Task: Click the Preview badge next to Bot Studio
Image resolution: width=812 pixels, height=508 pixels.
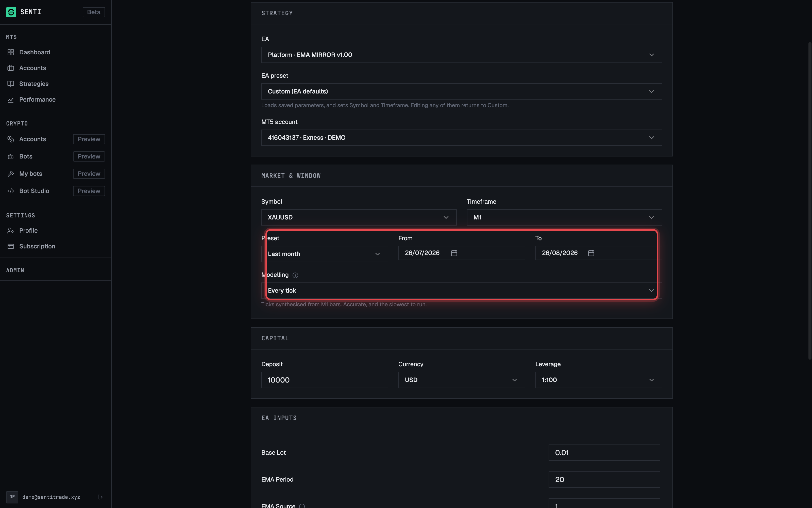Action: [x=89, y=191]
